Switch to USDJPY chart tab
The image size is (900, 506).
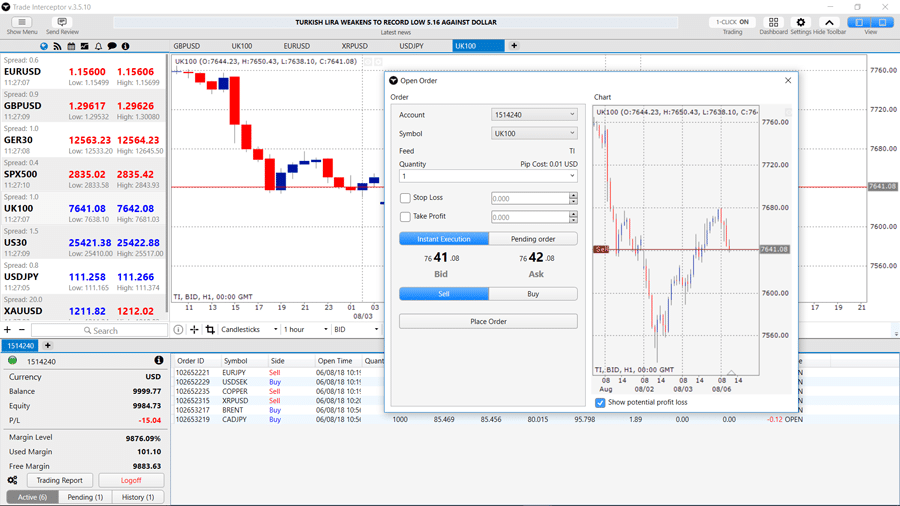click(x=412, y=46)
